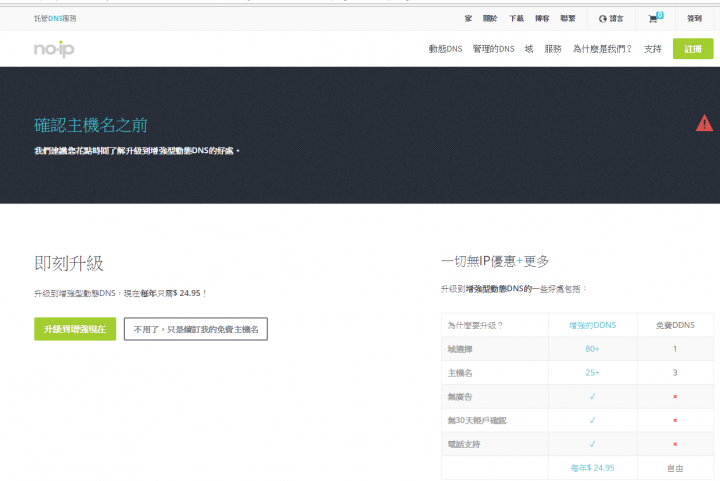Click the 無廣告 row label
Screen dimensions: 720x481
[x=460, y=397]
